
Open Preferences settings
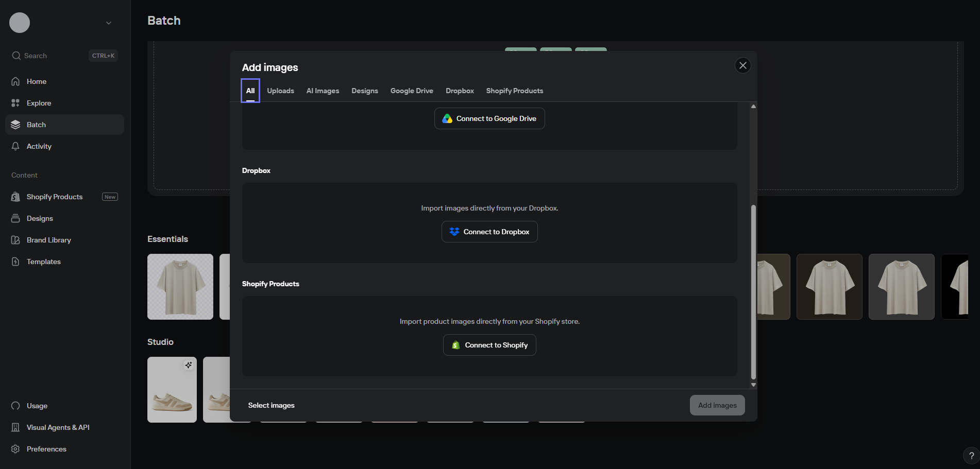pos(64,449)
